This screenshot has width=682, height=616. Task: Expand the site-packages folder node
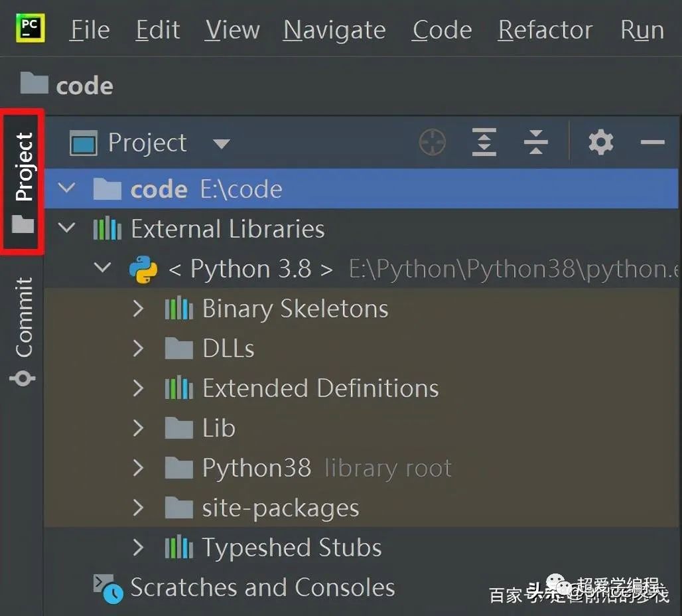click(x=138, y=508)
